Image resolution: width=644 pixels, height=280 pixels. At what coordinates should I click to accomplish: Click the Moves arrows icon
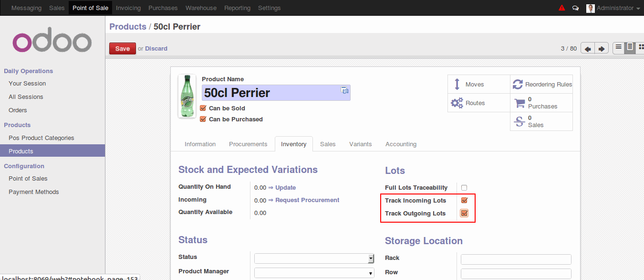457,85
